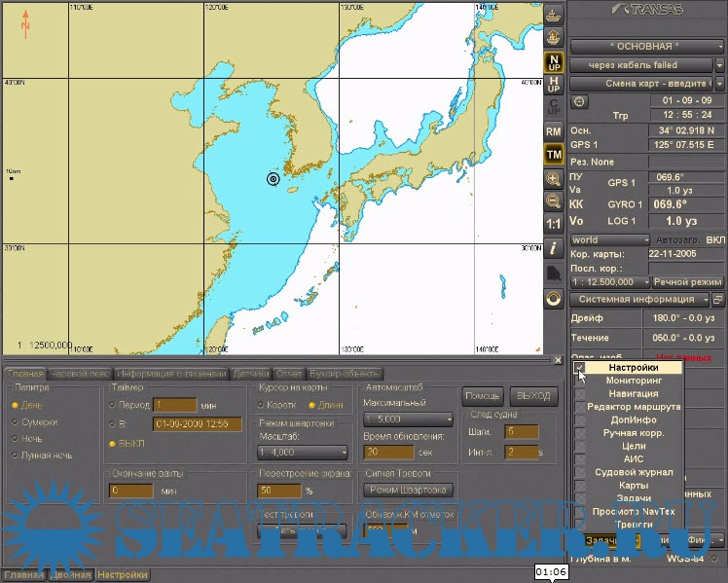Open the mooring mode Масштаб dropdown
Screen dimensions: 728x583
[303, 453]
